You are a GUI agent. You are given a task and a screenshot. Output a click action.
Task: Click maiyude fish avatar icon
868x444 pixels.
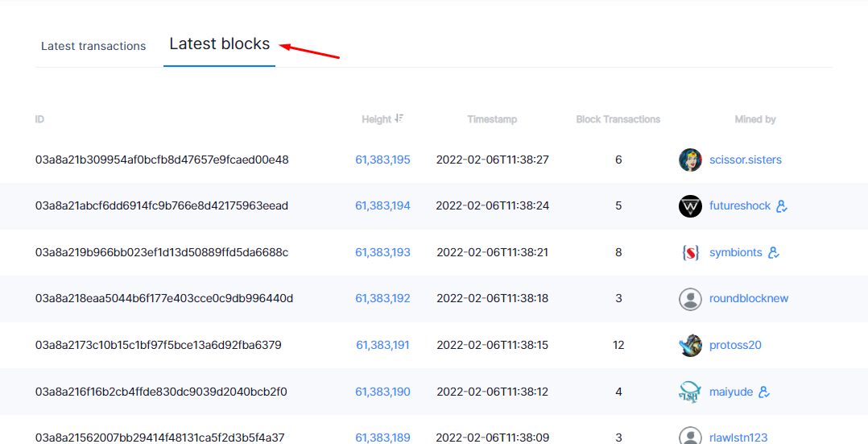tap(690, 392)
